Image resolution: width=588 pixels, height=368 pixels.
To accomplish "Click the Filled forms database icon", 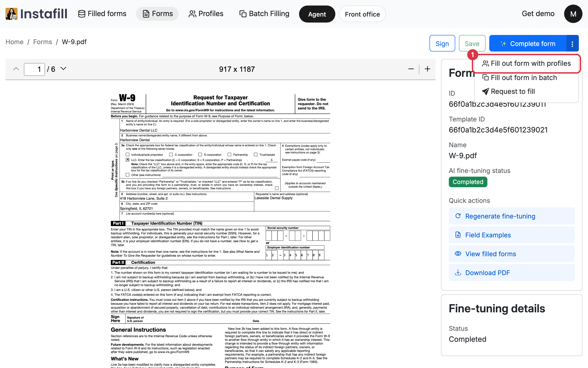I will pos(82,14).
